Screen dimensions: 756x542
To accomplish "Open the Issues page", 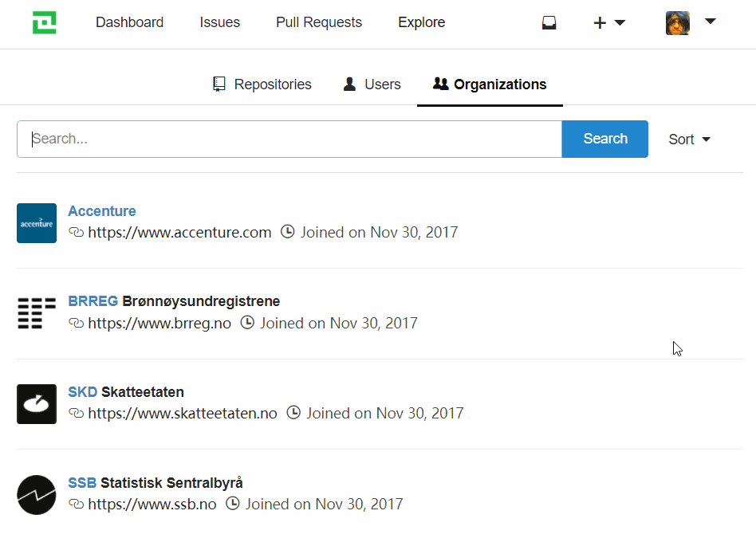I will [x=220, y=22].
